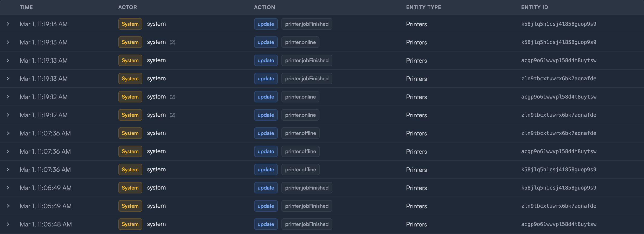Viewport: 644px width, 234px height.
Task: Click the ENTITY TYPE column header
Action: (423, 7)
